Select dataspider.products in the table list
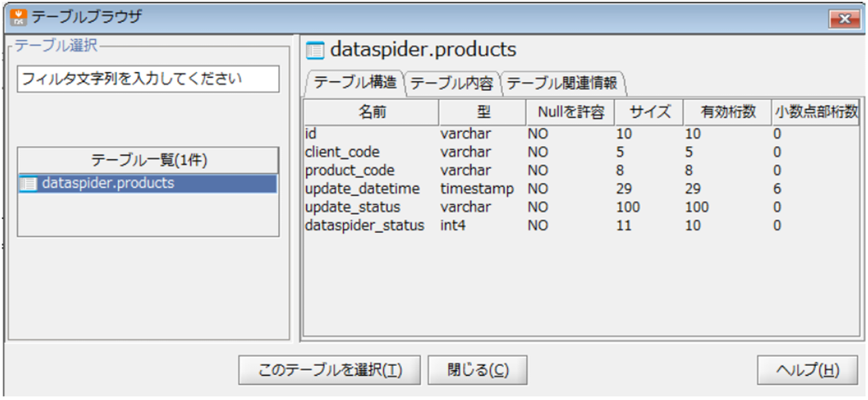 (x=108, y=184)
